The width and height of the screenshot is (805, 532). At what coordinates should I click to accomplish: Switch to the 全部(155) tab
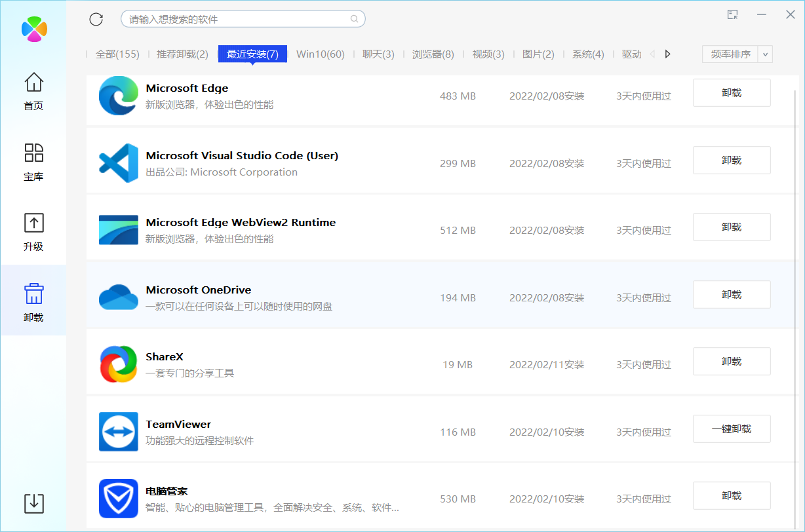tap(117, 54)
